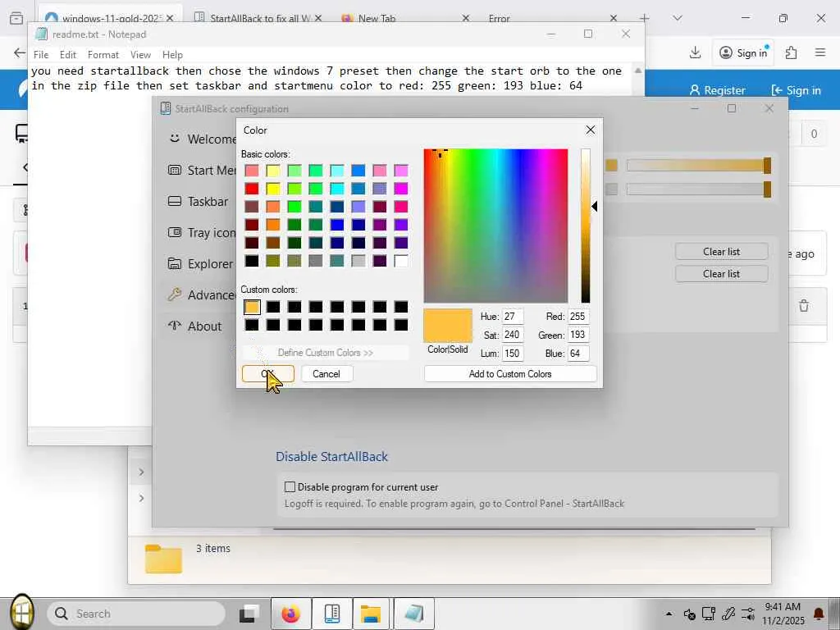Open the Format menu in Notepad

103,55
